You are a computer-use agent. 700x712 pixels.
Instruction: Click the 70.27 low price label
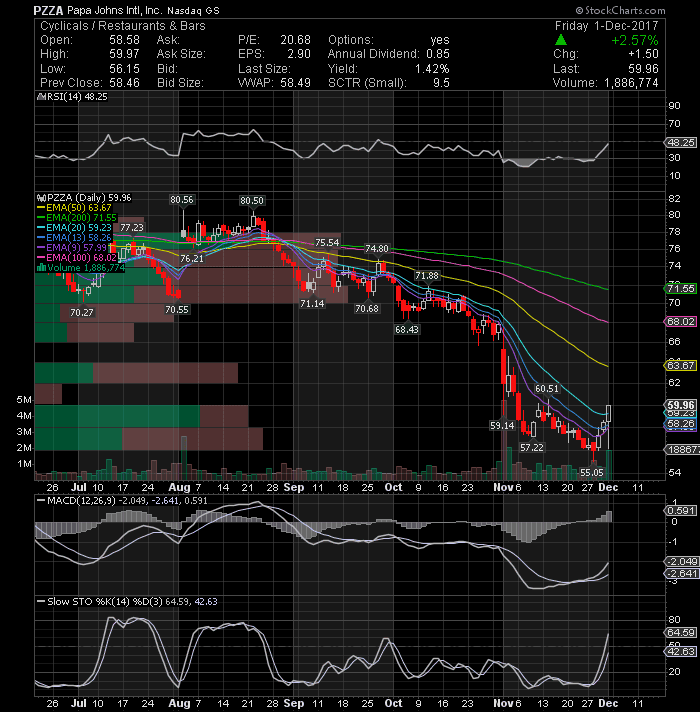82,312
